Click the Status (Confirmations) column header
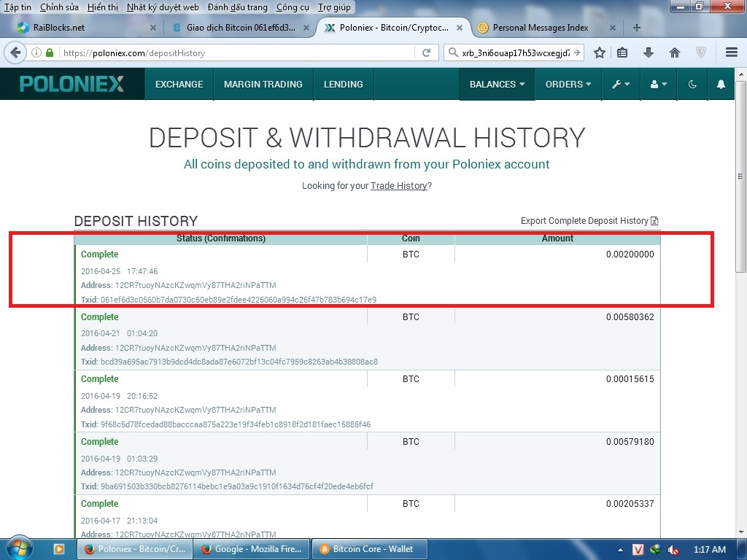 coord(221,238)
